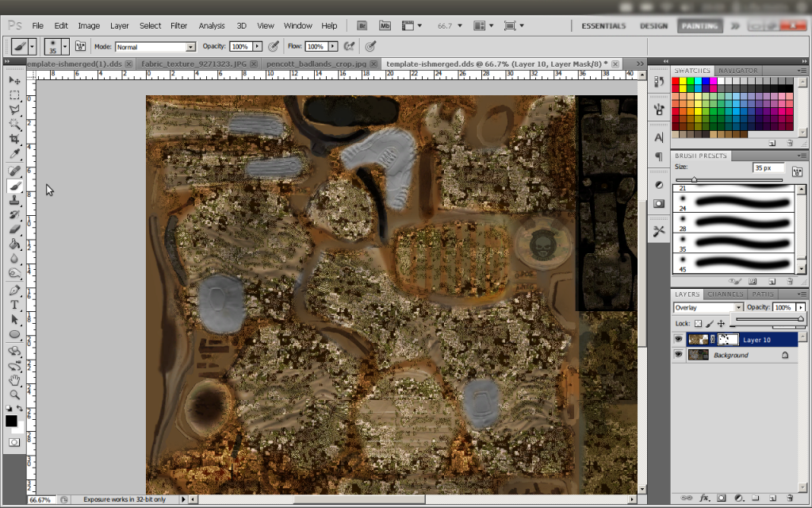Screen dimensions: 812x508
Task: Switch to the Design workspace
Action: click(x=653, y=25)
